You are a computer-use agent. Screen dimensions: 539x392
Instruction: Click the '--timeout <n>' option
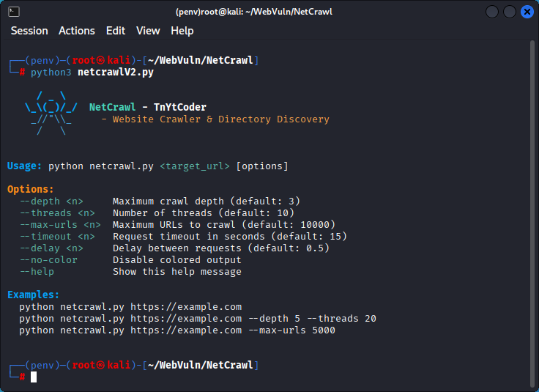57,236
